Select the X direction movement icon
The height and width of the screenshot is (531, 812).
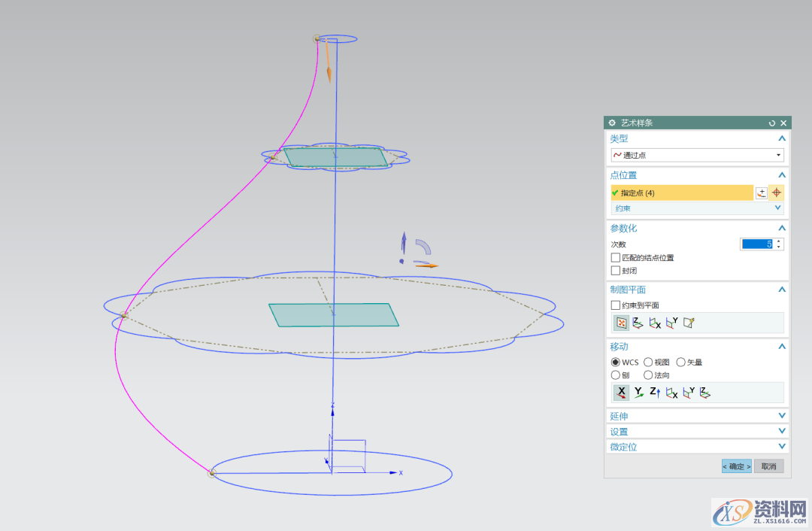622,393
